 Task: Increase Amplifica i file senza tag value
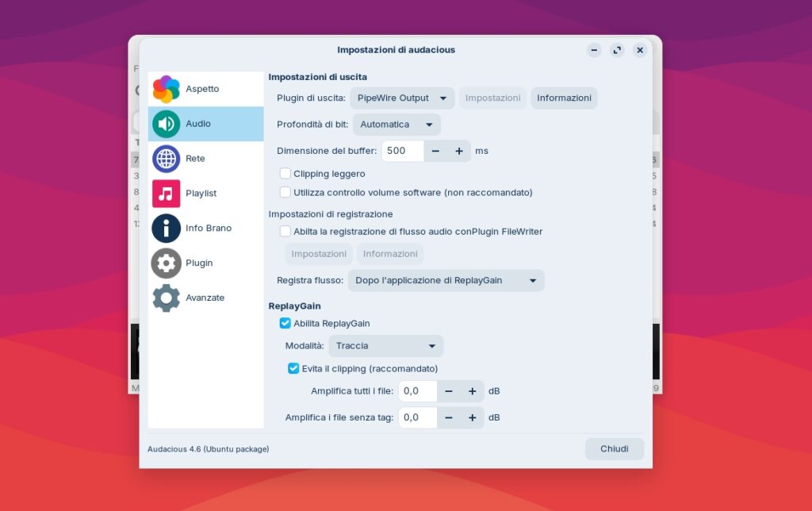coord(473,417)
